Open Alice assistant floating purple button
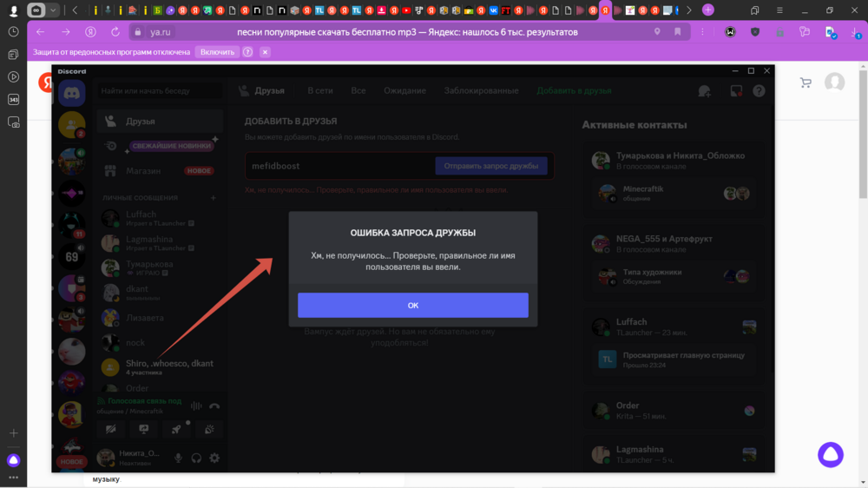868x488 pixels. pos(831,455)
